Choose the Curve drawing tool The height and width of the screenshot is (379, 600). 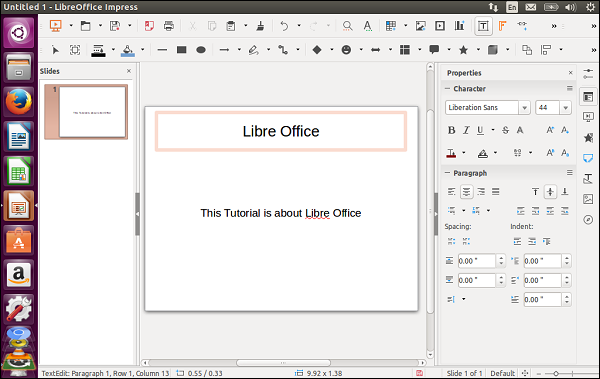[253, 50]
